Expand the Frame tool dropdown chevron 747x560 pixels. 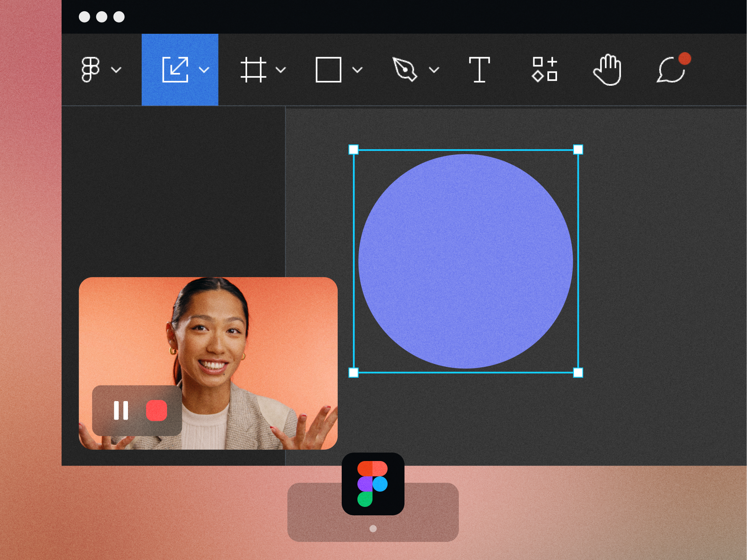click(x=281, y=70)
